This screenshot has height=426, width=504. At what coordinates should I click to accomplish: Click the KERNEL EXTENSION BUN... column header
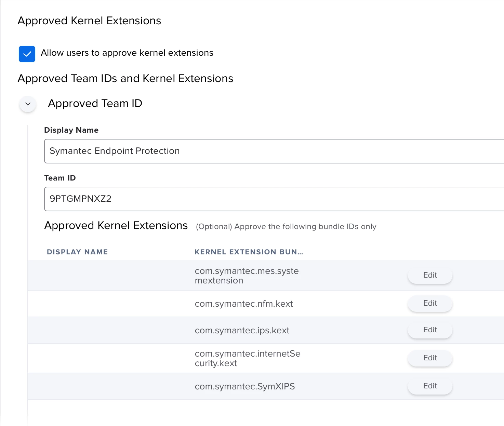click(x=249, y=252)
